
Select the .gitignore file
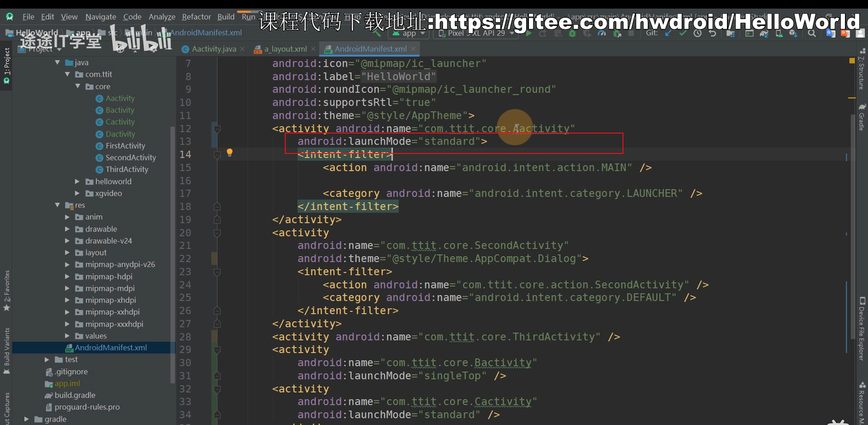pyautogui.click(x=71, y=371)
